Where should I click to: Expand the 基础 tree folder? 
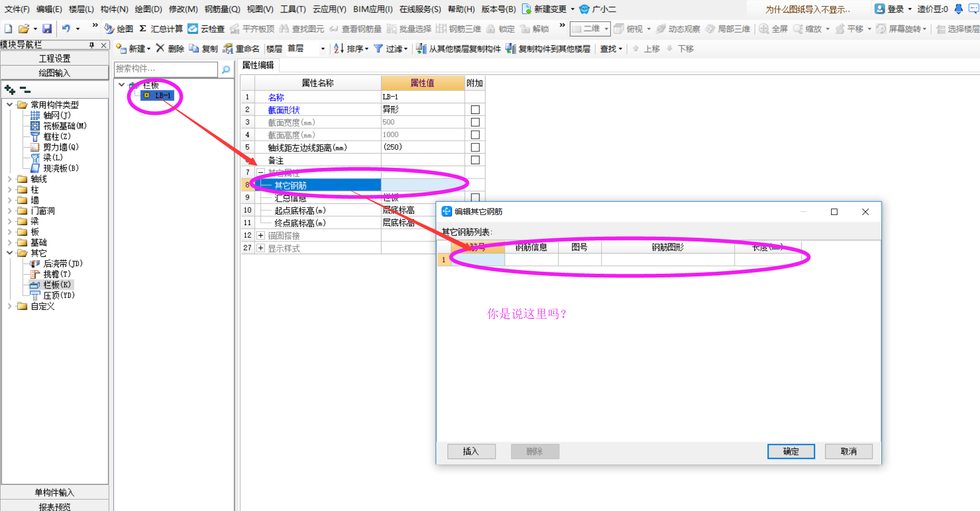tap(10, 243)
